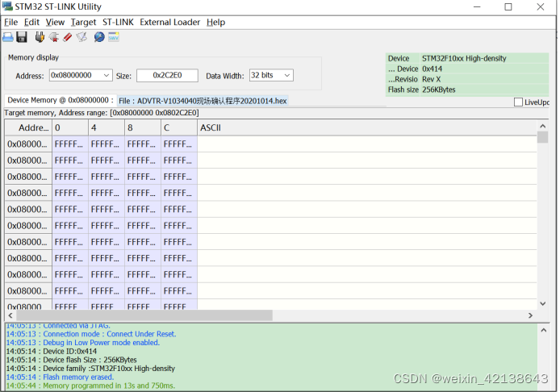Maximize the ST-LINK Utility window

[508, 6]
